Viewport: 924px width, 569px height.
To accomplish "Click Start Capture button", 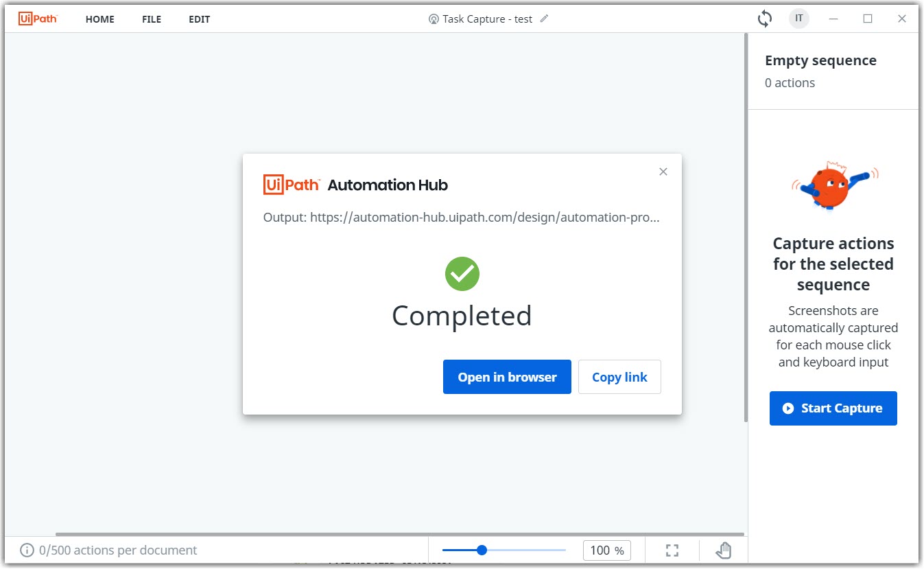I will [833, 408].
